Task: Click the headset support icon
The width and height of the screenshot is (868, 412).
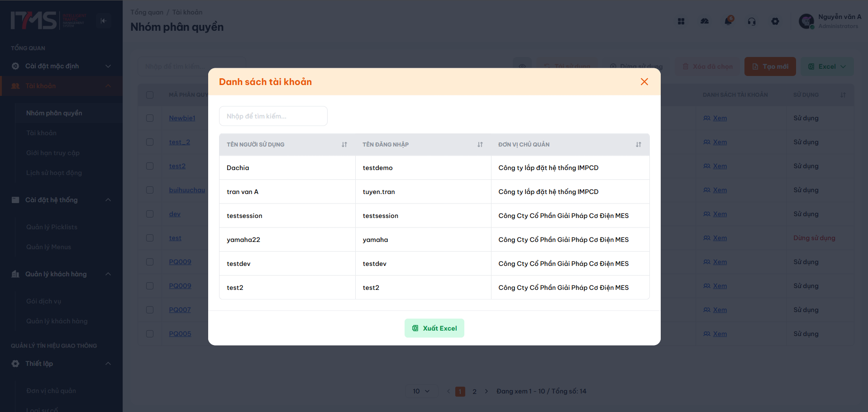Action: click(752, 21)
